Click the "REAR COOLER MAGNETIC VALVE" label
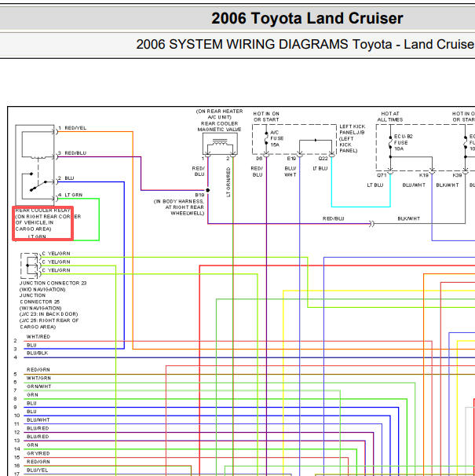The width and height of the screenshot is (475, 476). coord(219,126)
